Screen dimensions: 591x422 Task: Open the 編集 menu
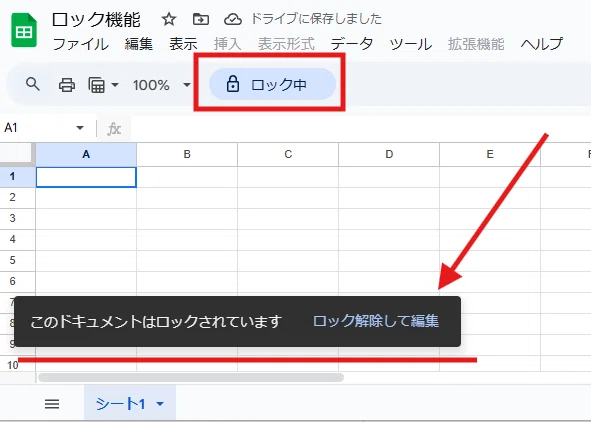point(139,44)
